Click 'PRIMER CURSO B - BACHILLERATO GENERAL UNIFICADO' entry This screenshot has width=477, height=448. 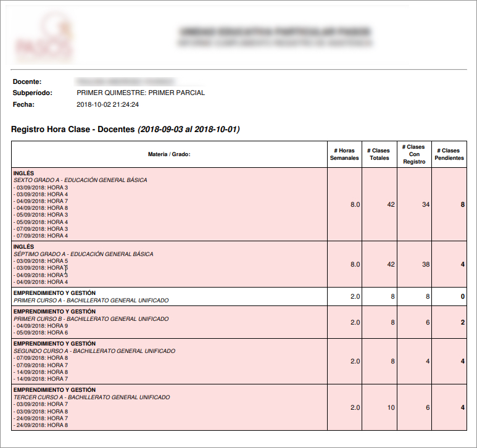coord(91,319)
